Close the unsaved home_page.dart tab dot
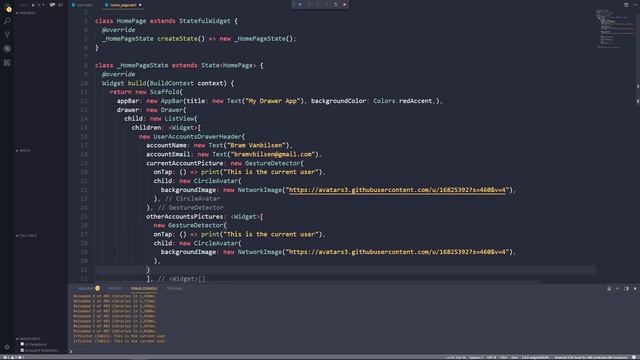 (x=140, y=5)
